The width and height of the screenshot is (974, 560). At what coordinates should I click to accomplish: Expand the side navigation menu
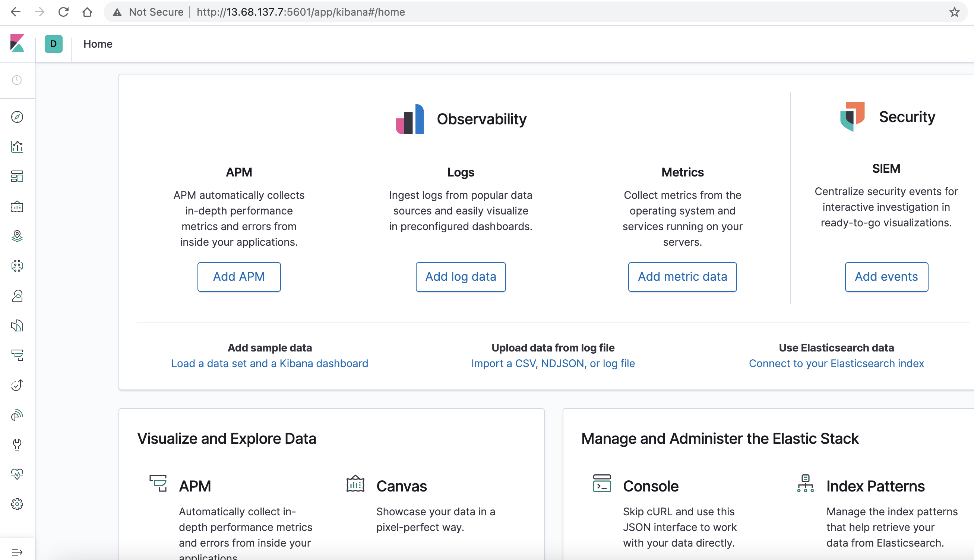(17, 552)
